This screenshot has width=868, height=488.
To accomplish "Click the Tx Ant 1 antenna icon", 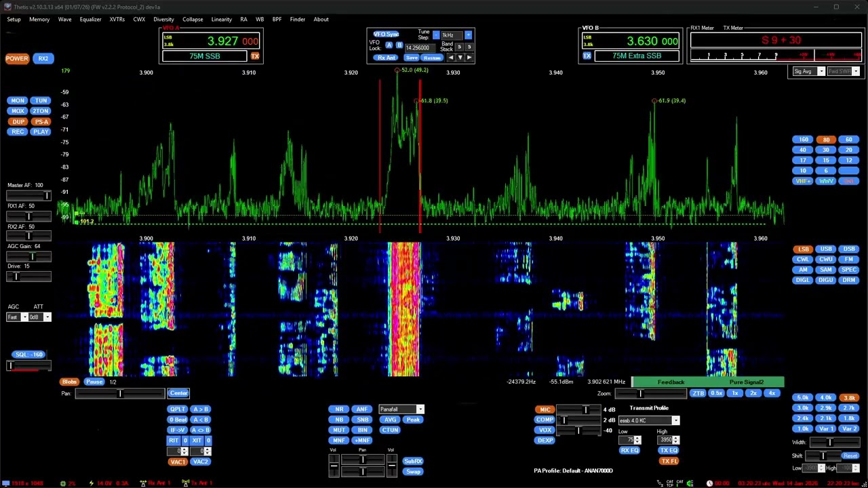I will coord(185,483).
